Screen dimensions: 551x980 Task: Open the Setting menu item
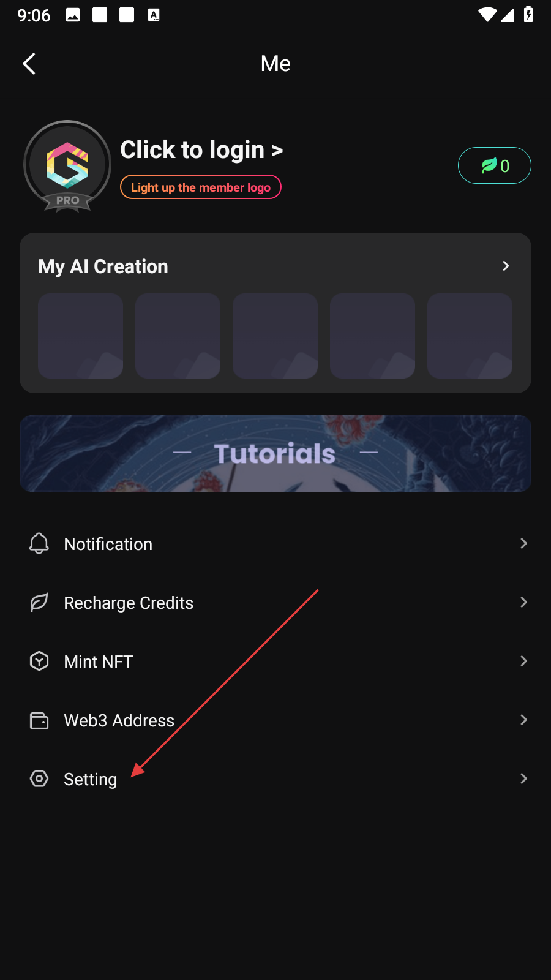point(91,779)
